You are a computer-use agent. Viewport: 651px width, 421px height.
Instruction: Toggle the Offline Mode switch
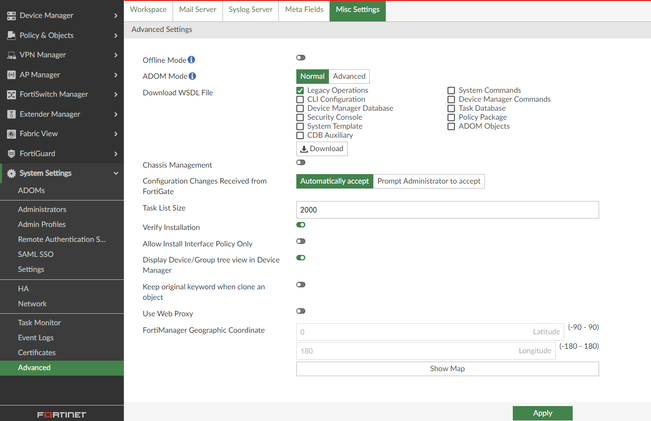tap(301, 58)
